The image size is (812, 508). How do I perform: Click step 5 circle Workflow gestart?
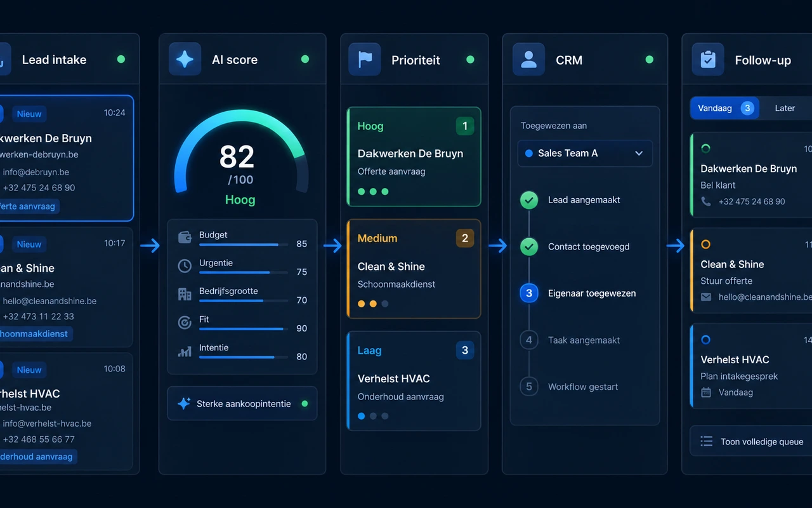pyautogui.click(x=529, y=386)
